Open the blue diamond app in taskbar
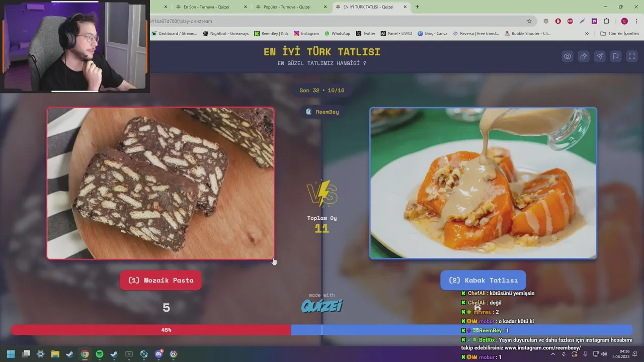 [x=144, y=354]
